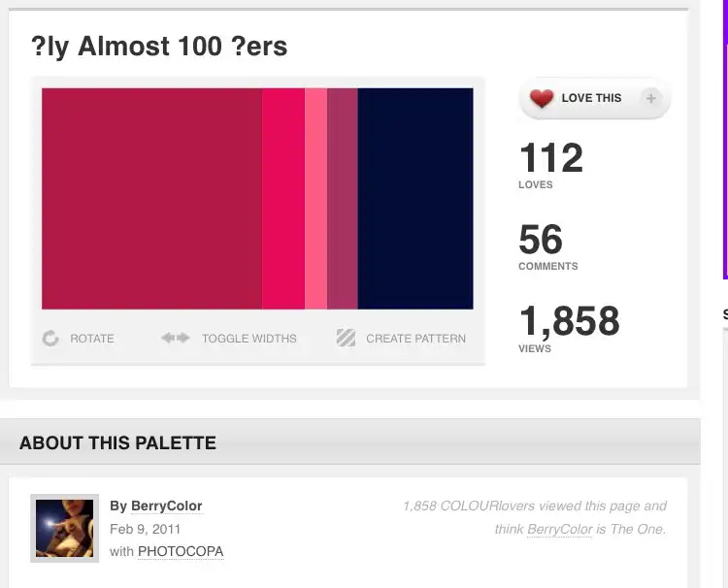Open BerryColor author profile link
728x588 pixels.
[x=167, y=506]
